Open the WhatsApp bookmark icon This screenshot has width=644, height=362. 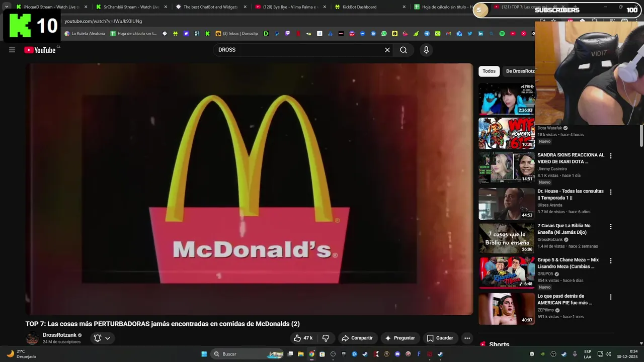click(384, 34)
